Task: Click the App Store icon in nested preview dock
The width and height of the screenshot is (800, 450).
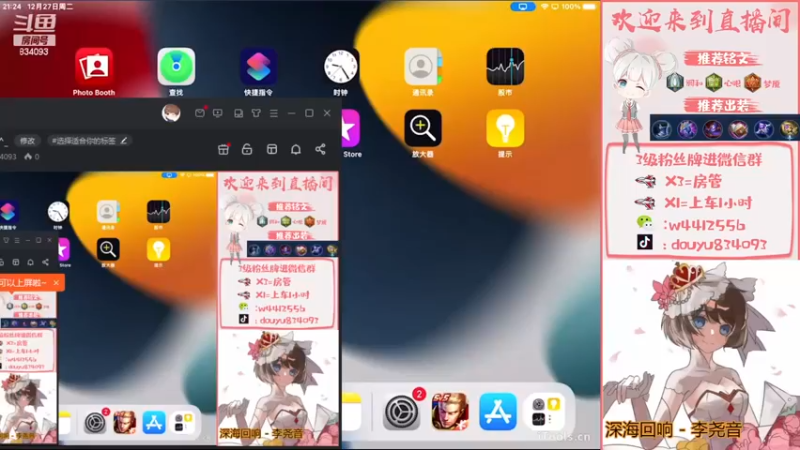Action: click(x=154, y=422)
